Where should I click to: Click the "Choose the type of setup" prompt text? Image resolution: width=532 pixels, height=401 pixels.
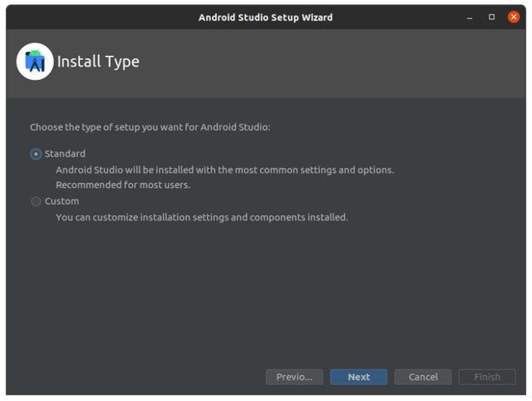click(x=150, y=127)
